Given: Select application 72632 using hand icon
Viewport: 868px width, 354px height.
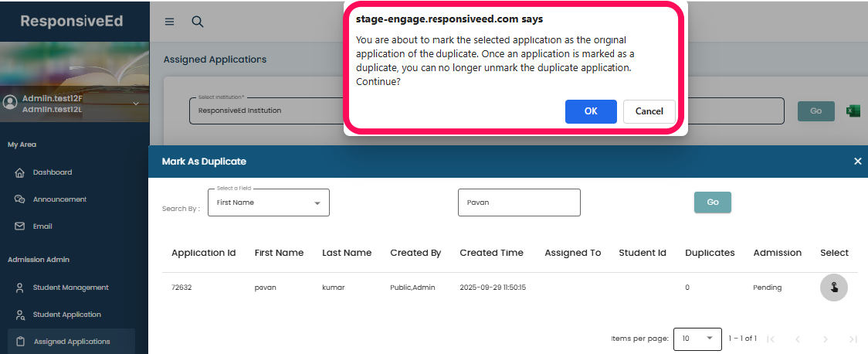Looking at the screenshot, I should [833, 288].
